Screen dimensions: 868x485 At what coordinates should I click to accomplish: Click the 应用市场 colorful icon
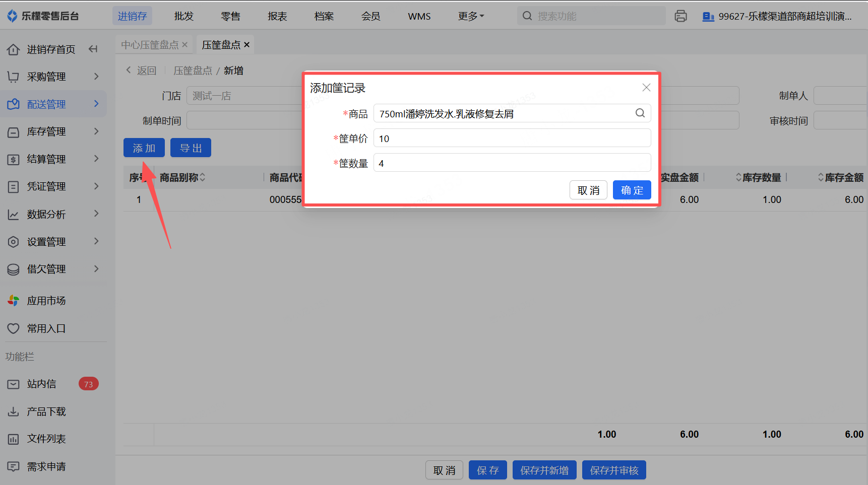[x=13, y=301]
